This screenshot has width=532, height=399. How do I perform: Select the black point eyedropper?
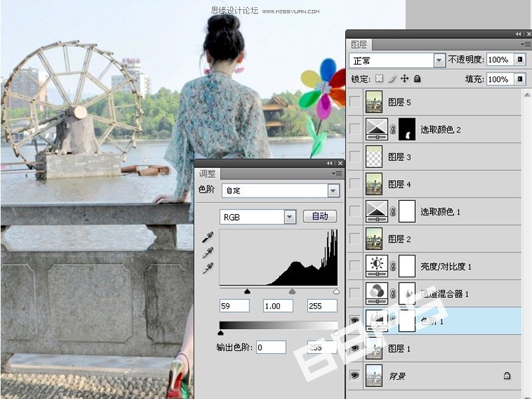(207, 237)
